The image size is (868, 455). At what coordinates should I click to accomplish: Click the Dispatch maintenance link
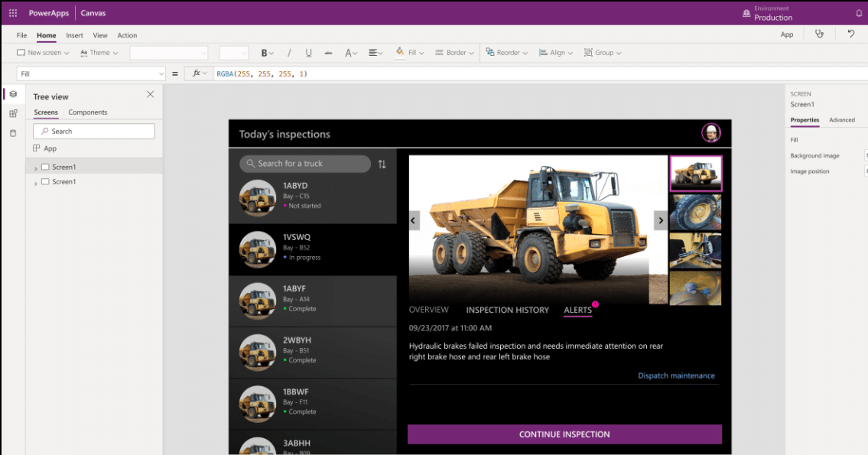(x=676, y=375)
